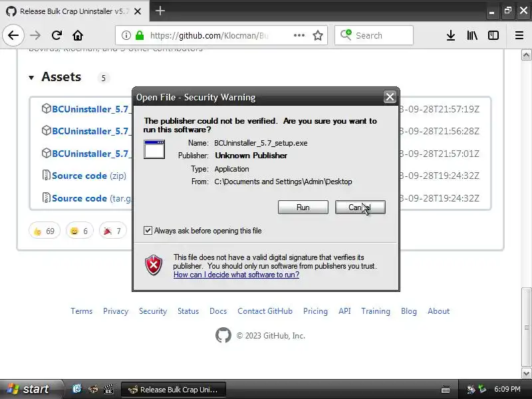The image size is (532, 399).
Task: Toggle the sidebars icon
Action: [493, 35]
